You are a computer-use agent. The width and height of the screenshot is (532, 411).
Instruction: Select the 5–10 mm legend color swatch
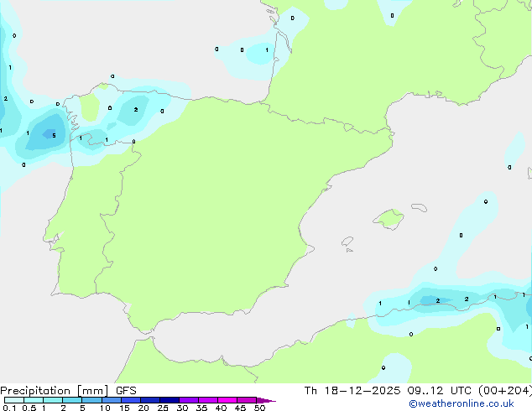91,400
